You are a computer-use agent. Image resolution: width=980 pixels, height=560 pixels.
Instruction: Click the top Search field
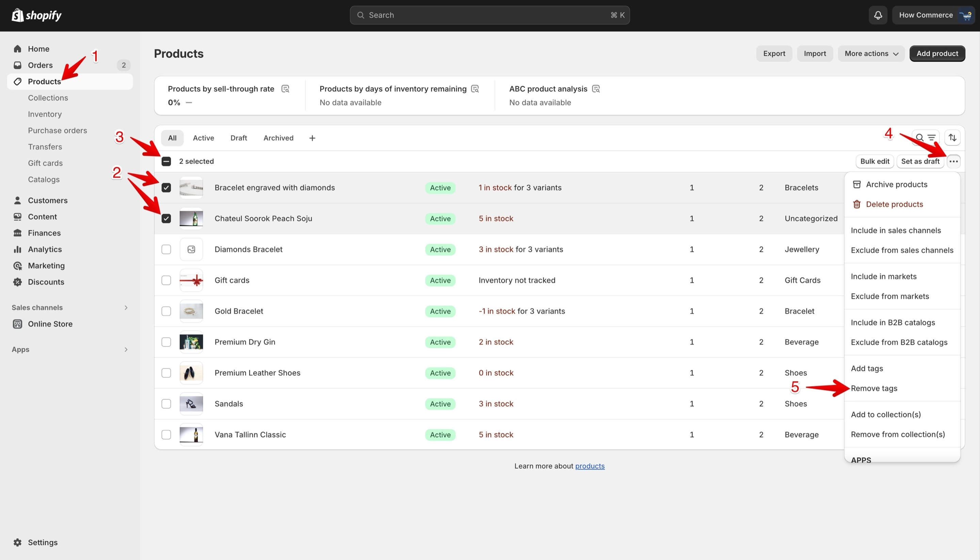490,15
